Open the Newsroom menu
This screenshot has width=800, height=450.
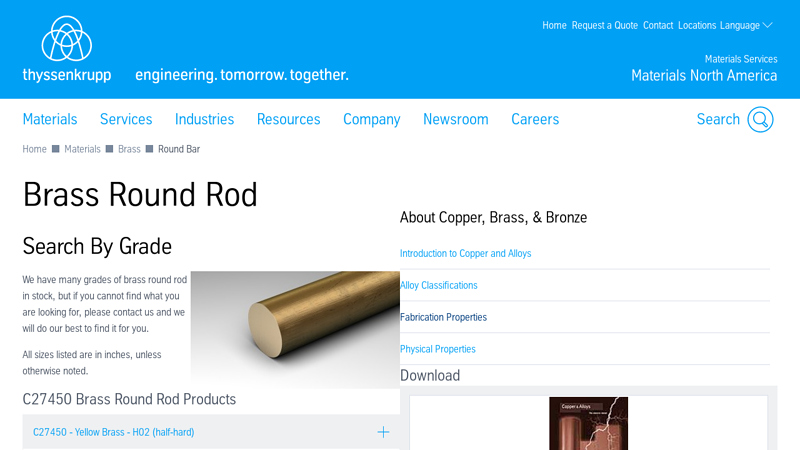point(456,119)
